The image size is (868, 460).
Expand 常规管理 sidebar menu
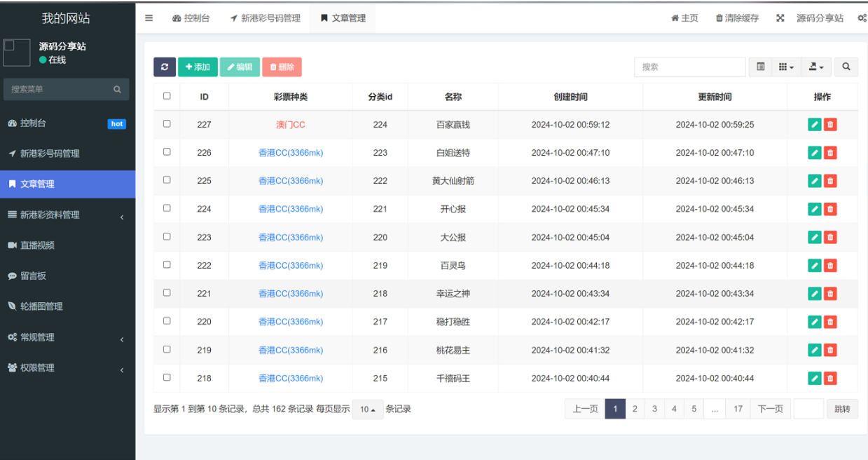[67, 337]
